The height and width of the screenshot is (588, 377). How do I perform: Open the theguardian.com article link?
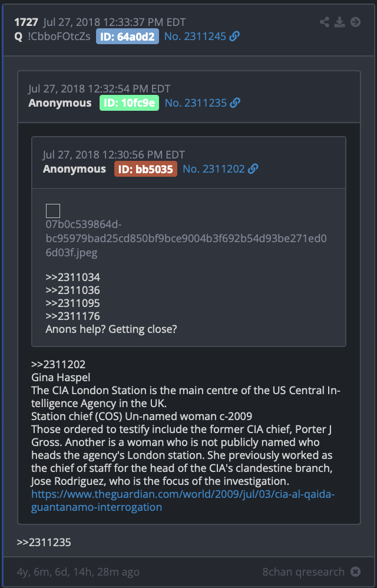click(x=183, y=501)
